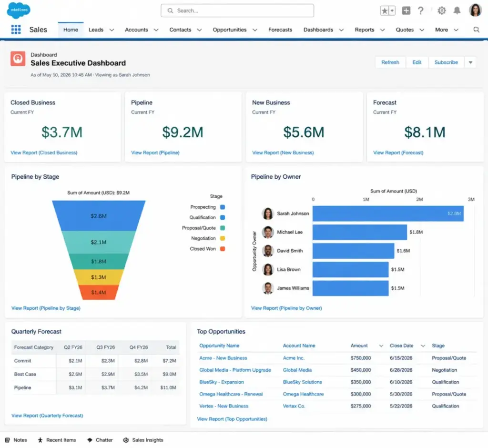Click the Prospecting legend color swatch
This screenshot has height=448, width=488.
click(223, 207)
